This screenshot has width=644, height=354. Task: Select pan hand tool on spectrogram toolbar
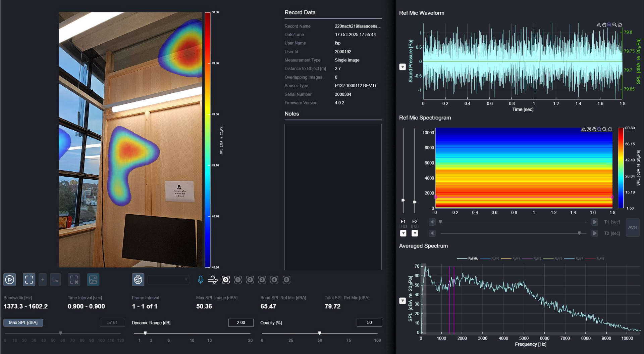[x=594, y=129]
